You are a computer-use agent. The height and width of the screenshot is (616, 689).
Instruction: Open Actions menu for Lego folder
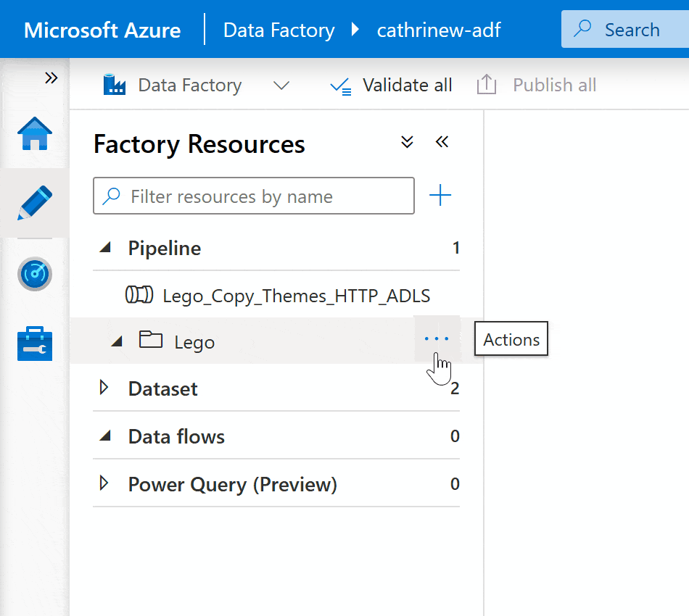point(437,339)
